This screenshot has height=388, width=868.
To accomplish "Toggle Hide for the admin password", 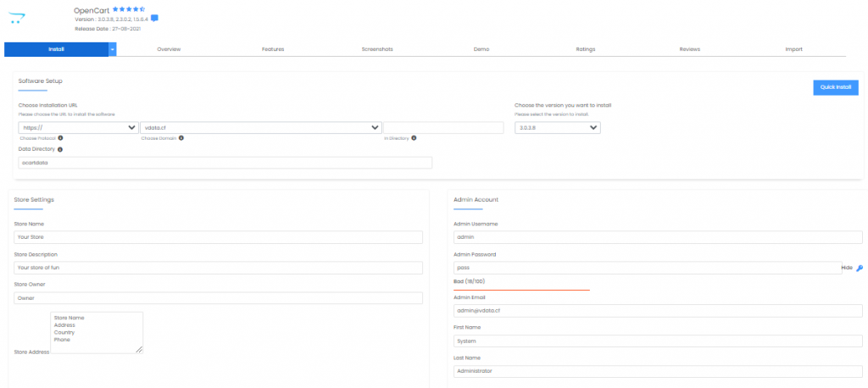I will click(847, 268).
